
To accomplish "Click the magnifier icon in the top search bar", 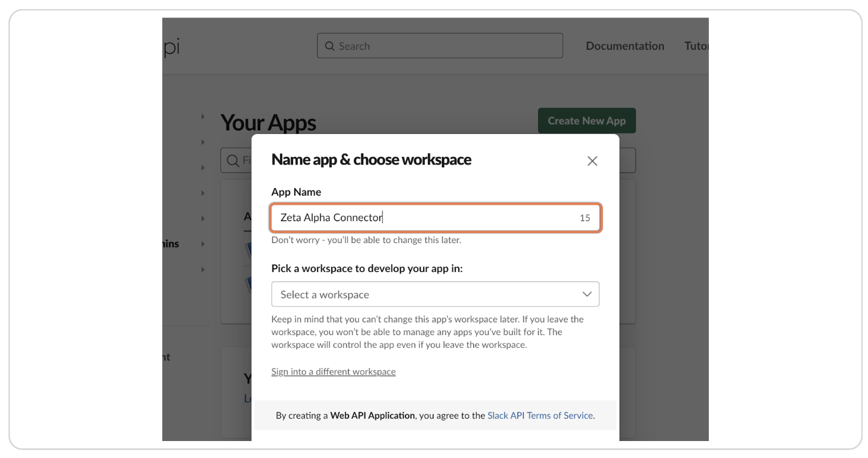I will tap(329, 45).
